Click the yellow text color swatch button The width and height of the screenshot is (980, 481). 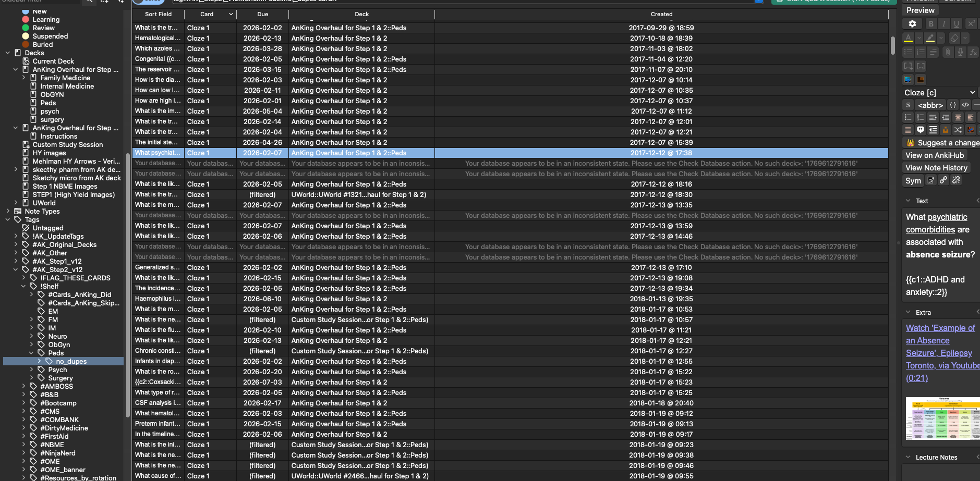point(908,38)
